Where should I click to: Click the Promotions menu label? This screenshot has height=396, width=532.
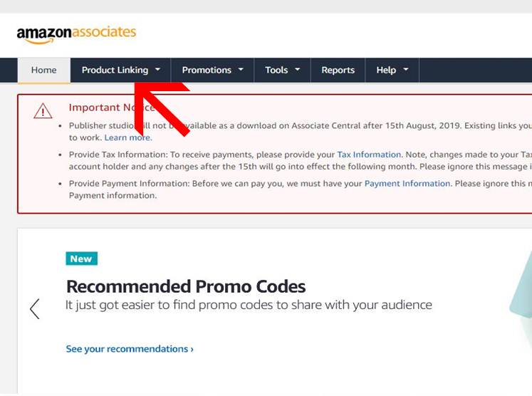pos(207,70)
